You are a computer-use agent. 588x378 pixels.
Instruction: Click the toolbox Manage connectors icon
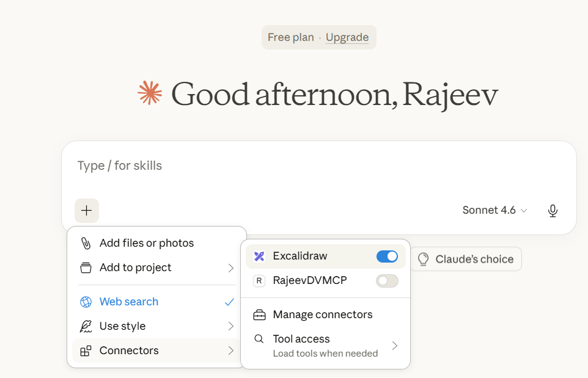click(259, 315)
